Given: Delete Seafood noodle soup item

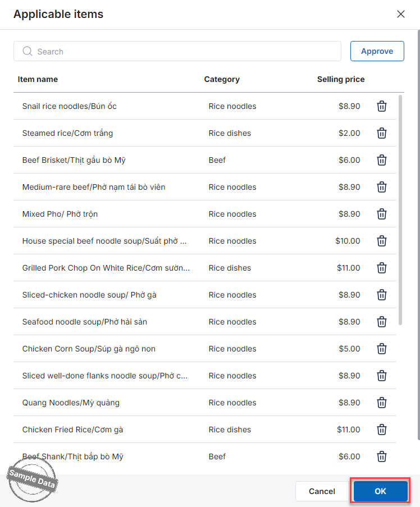Looking at the screenshot, I should click(382, 322).
